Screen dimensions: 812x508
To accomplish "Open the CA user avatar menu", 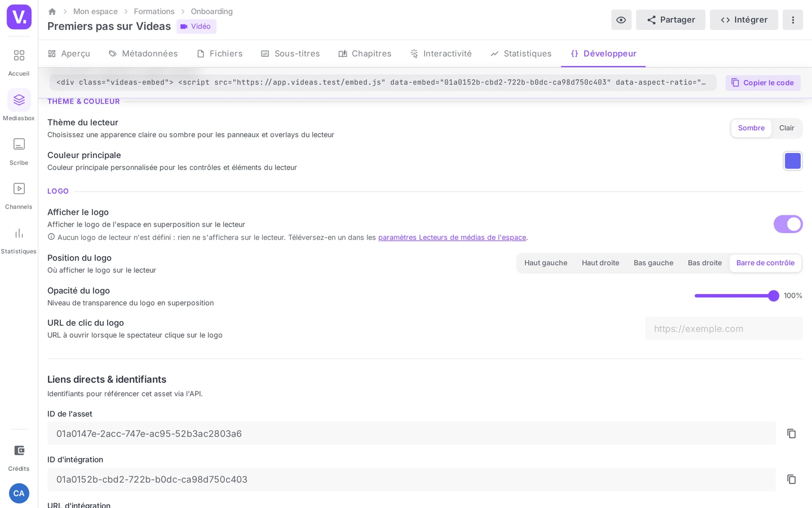I will [x=19, y=493].
